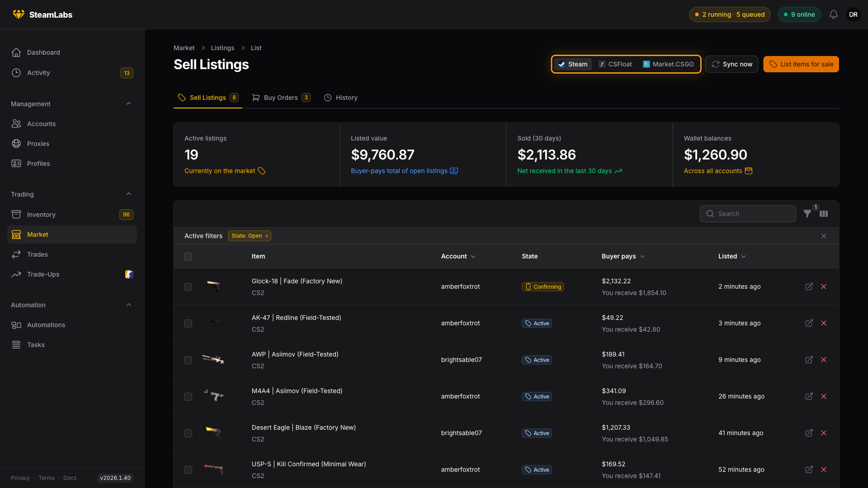
Task: Toggle the select-all checkbox in header
Action: (188, 257)
